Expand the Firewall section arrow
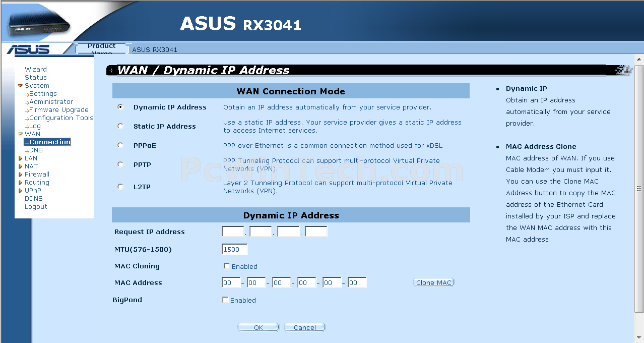Viewport: 644px width, 343px height. [x=20, y=175]
